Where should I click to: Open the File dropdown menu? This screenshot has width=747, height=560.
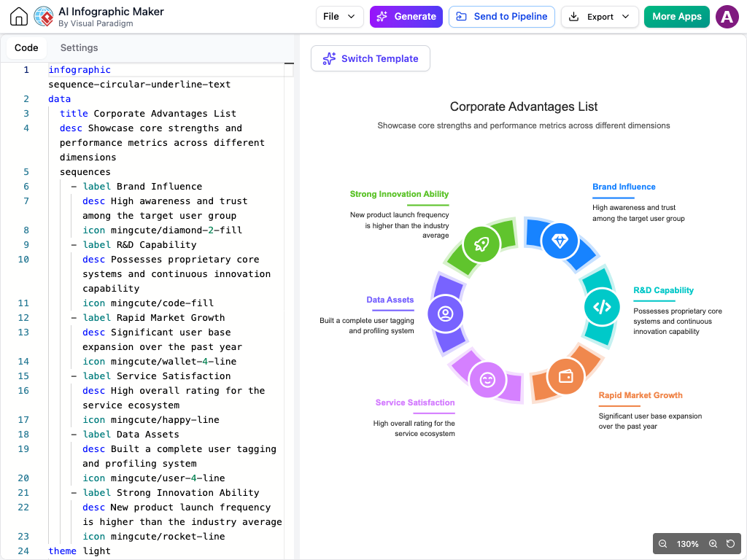click(340, 17)
